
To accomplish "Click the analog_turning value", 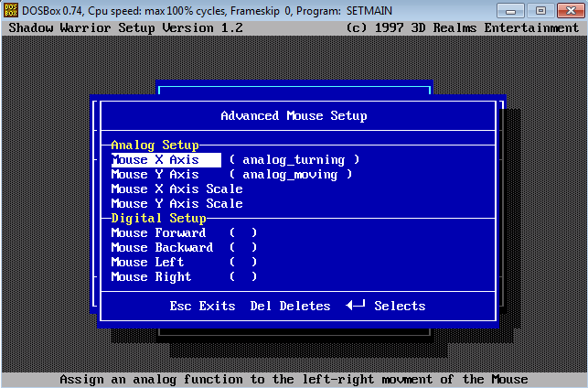I will click(294, 160).
